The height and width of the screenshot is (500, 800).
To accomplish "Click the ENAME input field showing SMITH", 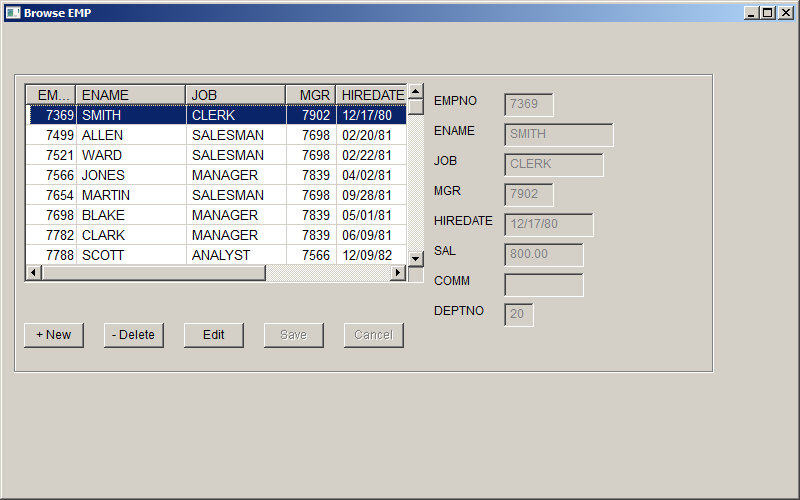I will click(558, 135).
